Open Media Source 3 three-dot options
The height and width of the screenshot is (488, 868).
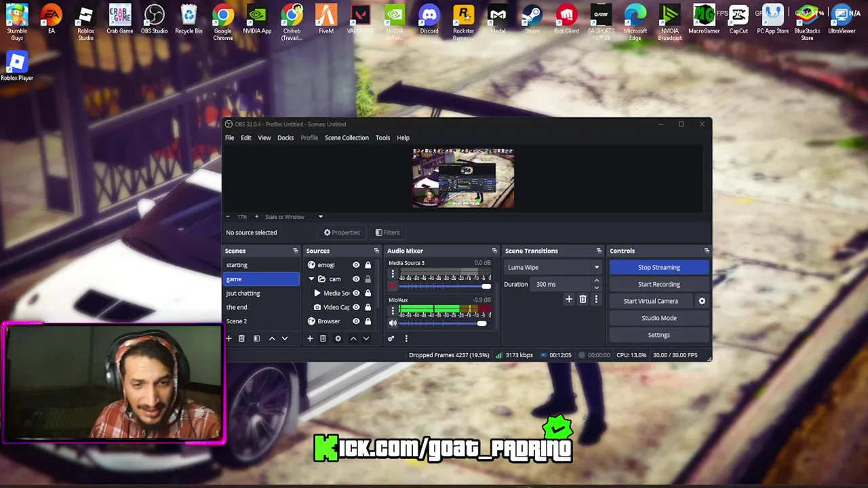tap(393, 274)
